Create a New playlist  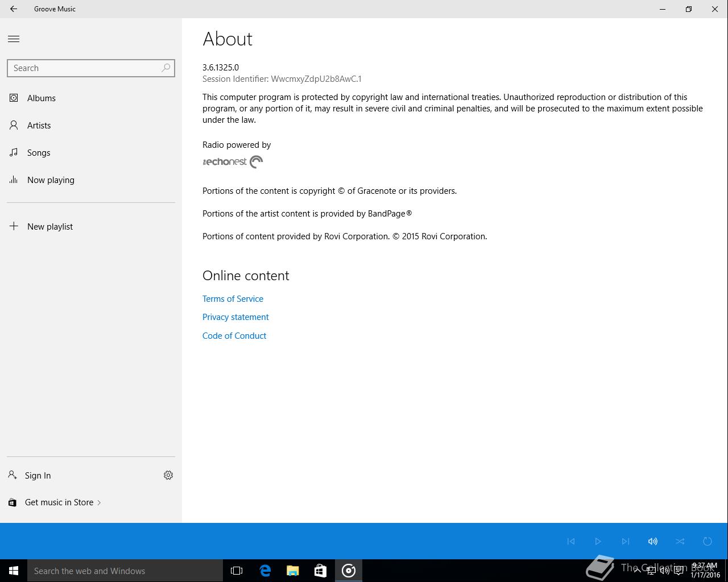(91, 227)
